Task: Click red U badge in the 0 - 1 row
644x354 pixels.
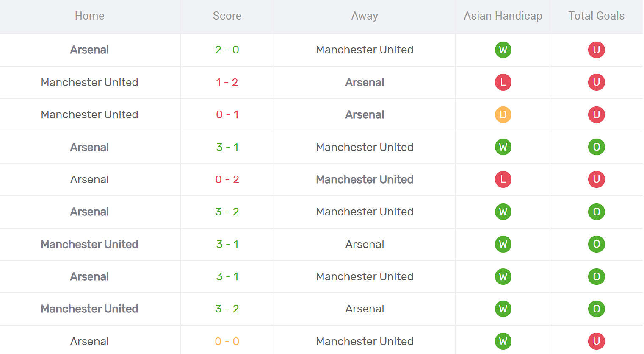Action: click(x=596, y=115)
